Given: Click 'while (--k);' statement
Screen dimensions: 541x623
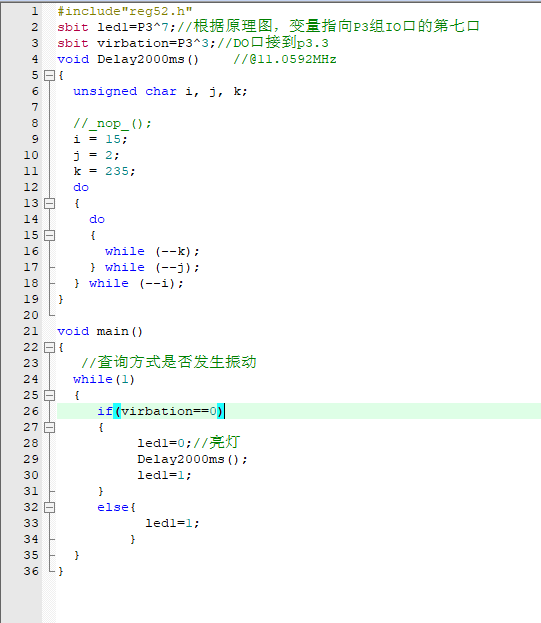Looking at the screenshot, I should click(x=152, y=252).
